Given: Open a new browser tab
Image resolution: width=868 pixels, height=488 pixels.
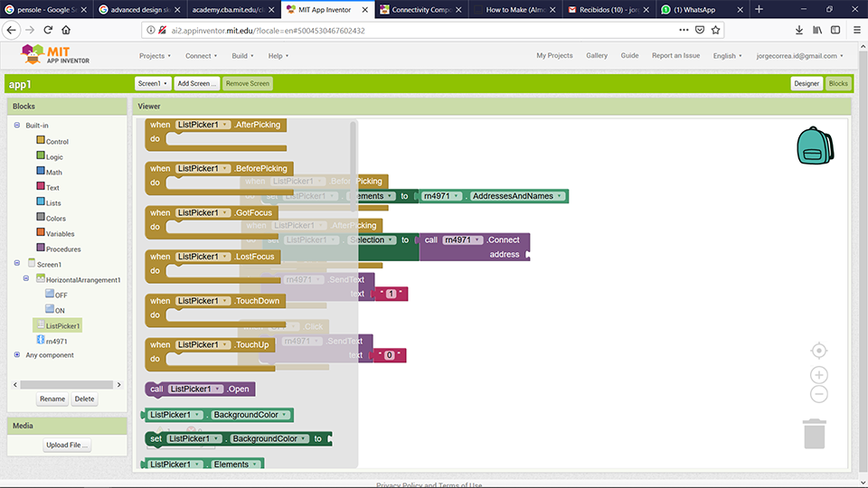Looking at the screenshot, I should click(x=759, y=9).
